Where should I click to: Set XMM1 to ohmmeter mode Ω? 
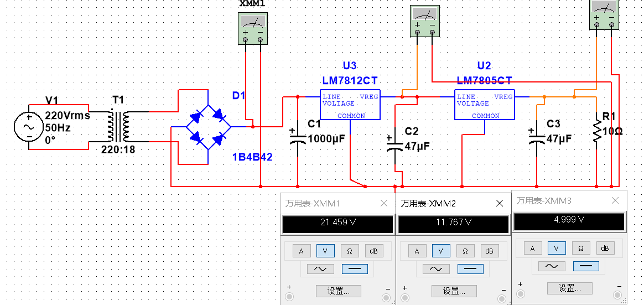pos(350,251)
